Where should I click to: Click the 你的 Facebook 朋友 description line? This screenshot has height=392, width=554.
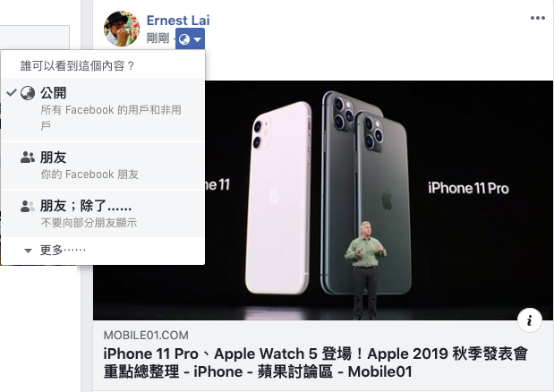(x=89, y=175)
